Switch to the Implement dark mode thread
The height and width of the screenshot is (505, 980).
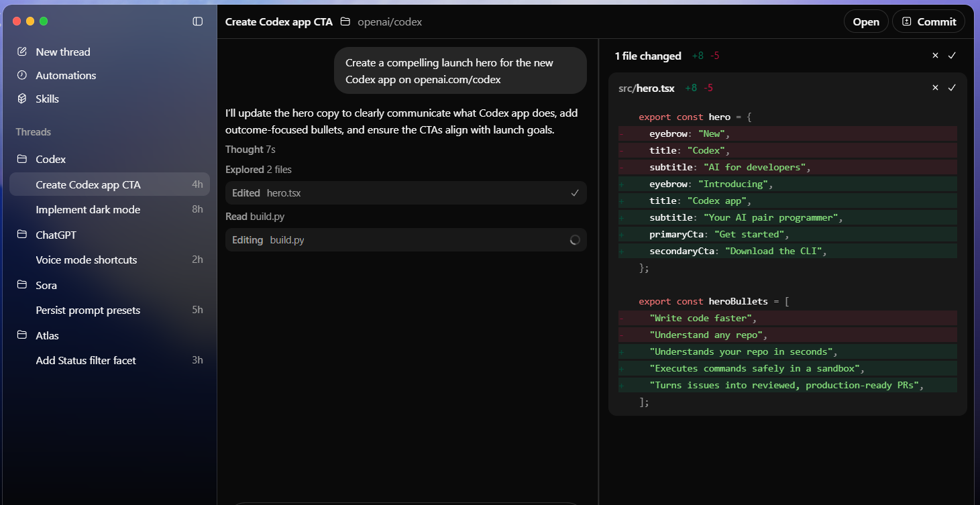click(x=88, y=209)
